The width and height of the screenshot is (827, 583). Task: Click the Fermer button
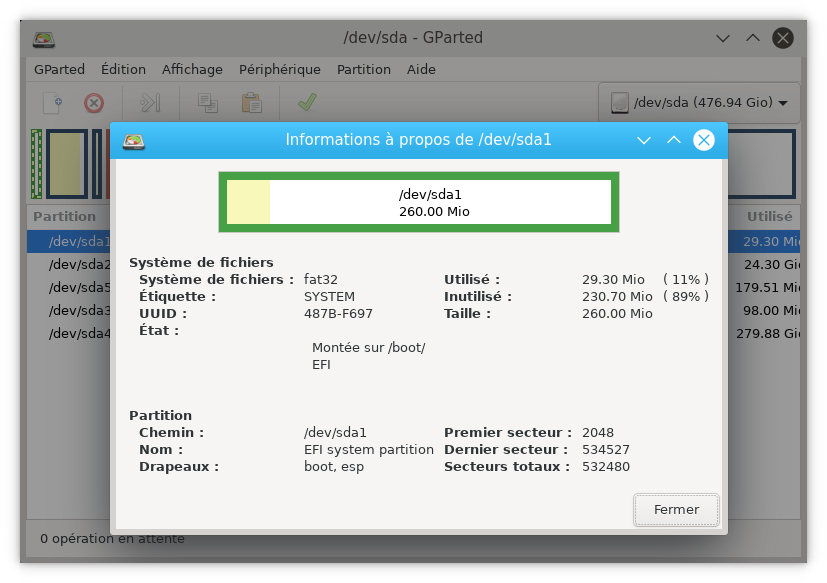coord(676,510)
